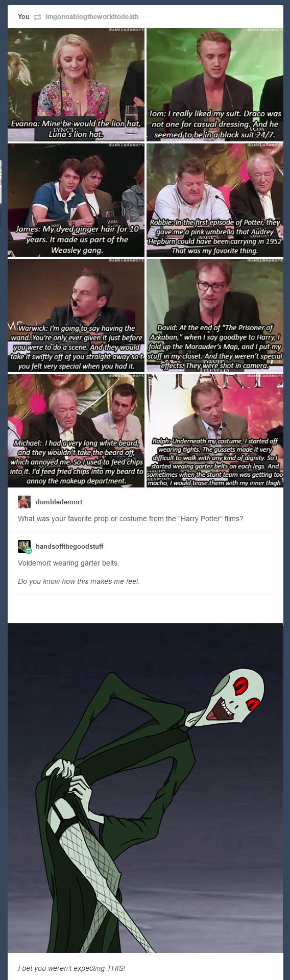
Task: Click the 'Do you know how this makes me feel' text
Action: coord(79,581)
